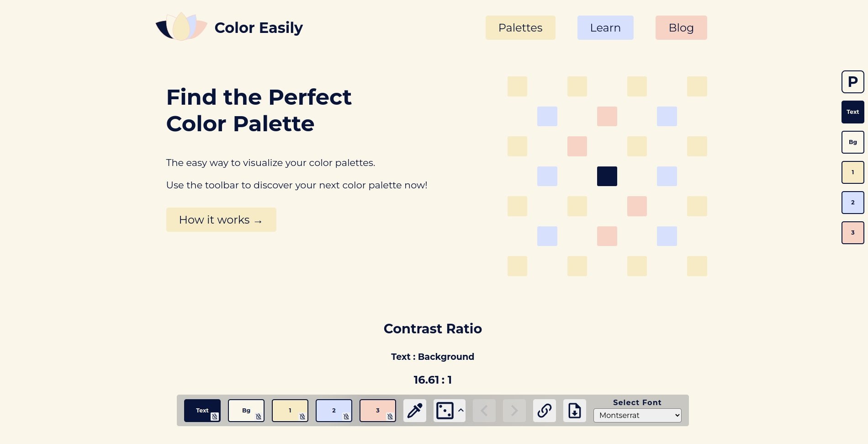Open color 2 swatch in bottom toolbar
The height and width of the screenshot is (444, 868).
pyautogui.click(x=334, y=411)
